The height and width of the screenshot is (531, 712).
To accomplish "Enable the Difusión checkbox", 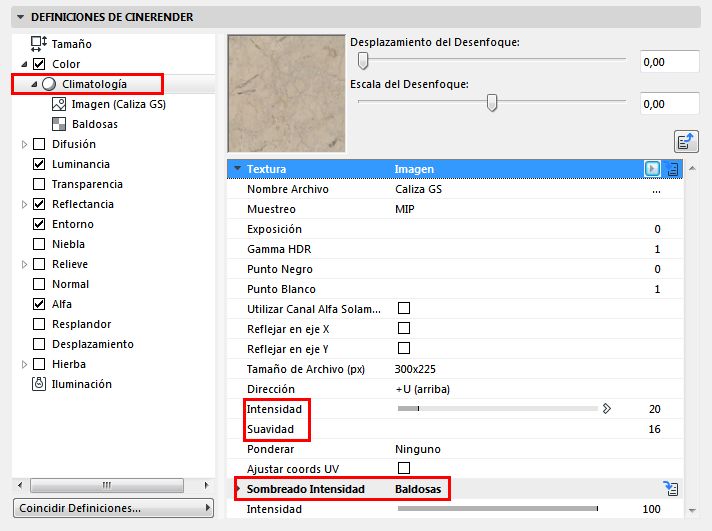I will tap(39, 144).
